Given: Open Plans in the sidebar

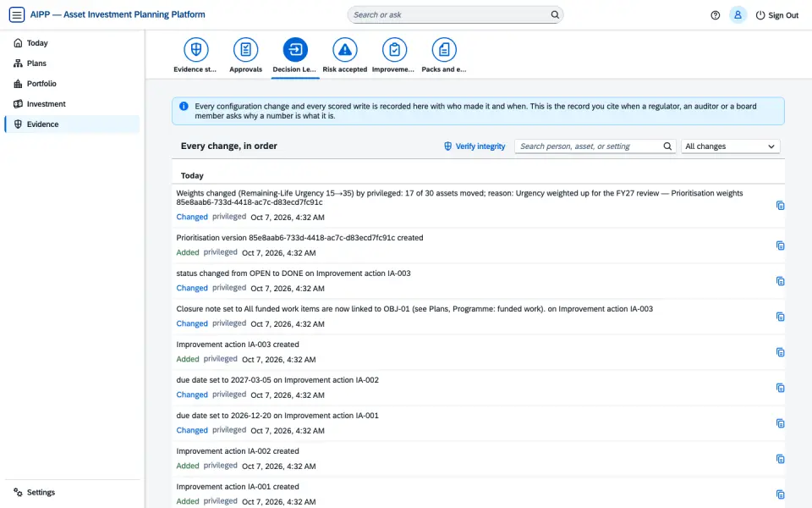Looking at the screenshot, I should click(72, 63).
